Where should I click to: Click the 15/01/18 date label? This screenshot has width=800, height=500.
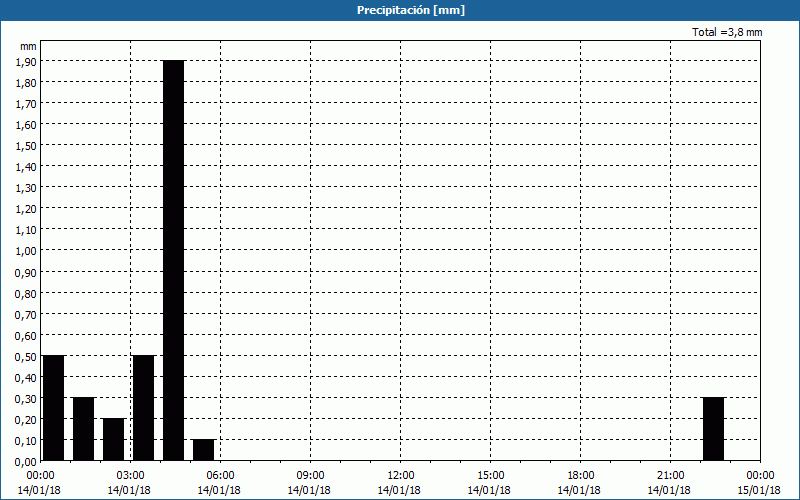[759, 490]
